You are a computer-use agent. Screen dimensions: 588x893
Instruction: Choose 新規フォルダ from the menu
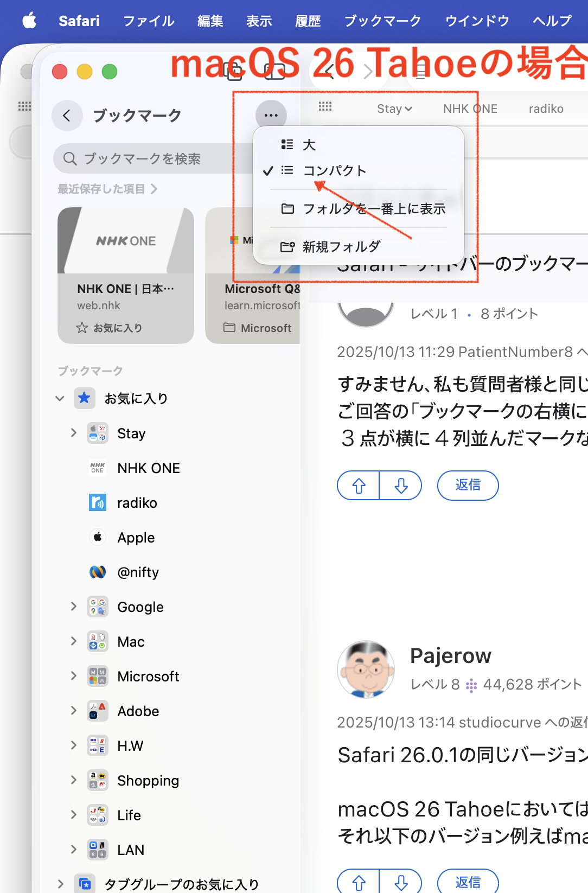coord(358,246)
